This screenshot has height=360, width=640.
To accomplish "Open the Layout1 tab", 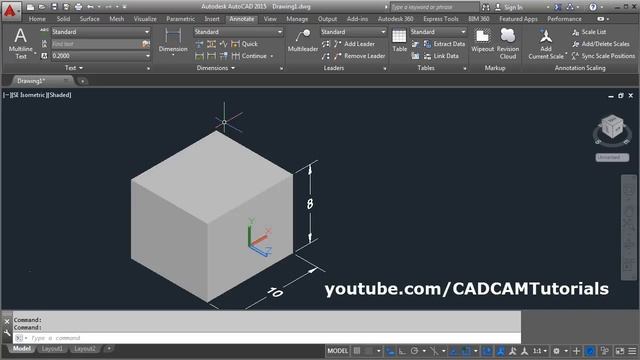I will 52,349.
